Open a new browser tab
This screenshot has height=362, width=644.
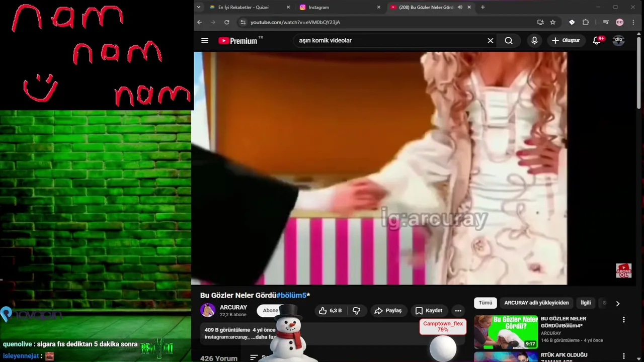(x=483, y=7)
